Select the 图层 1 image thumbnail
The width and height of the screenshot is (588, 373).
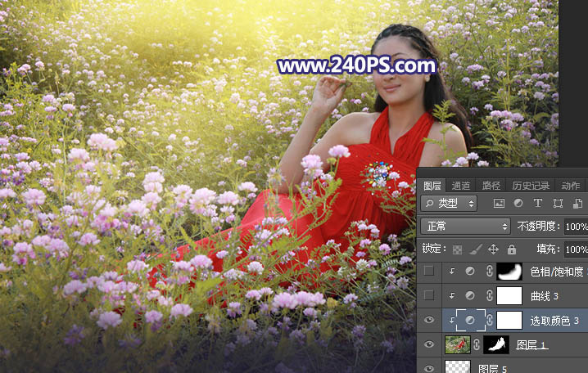point(456,344)
